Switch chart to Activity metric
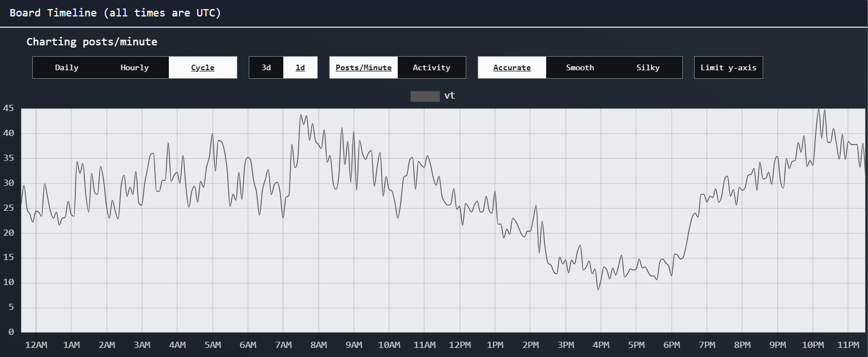This screenshot has height=357, width=868. point(431,67)
